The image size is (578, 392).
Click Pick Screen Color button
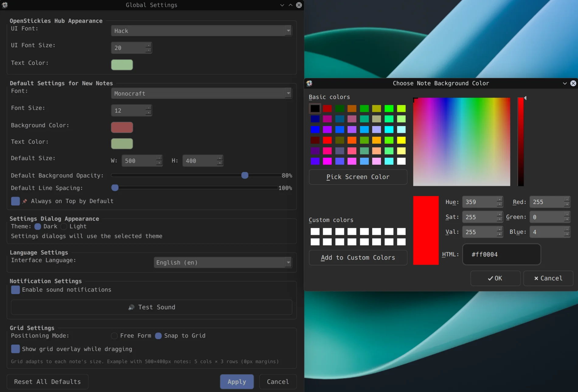[x=358, y=177]
